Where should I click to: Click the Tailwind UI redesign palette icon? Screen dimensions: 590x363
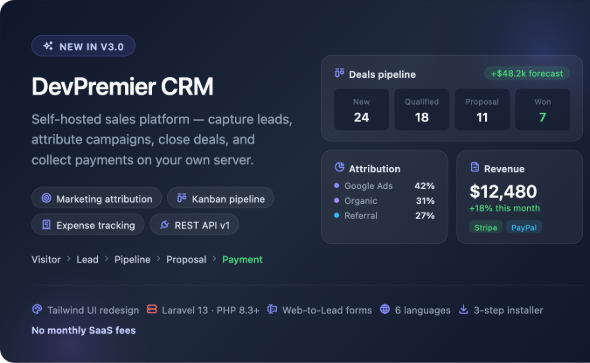(37, 309)
